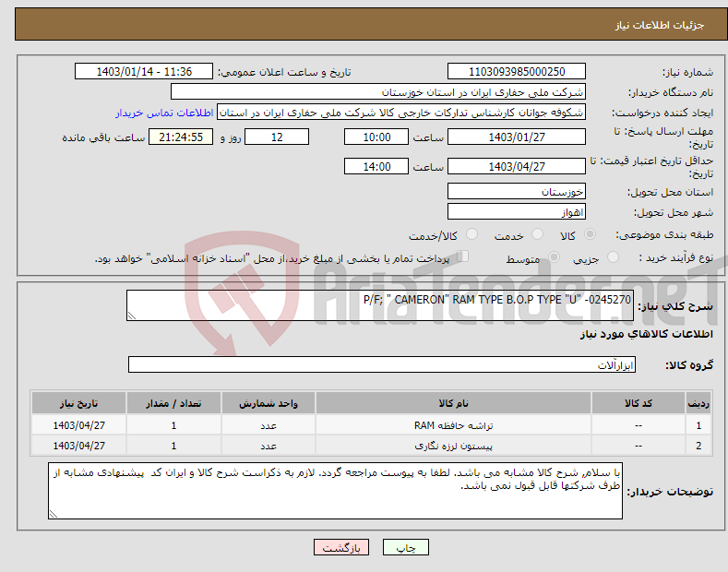
Task: Click the تاریخ و ساعت اعلان عمومی label
Action: (x=284, y=72)
